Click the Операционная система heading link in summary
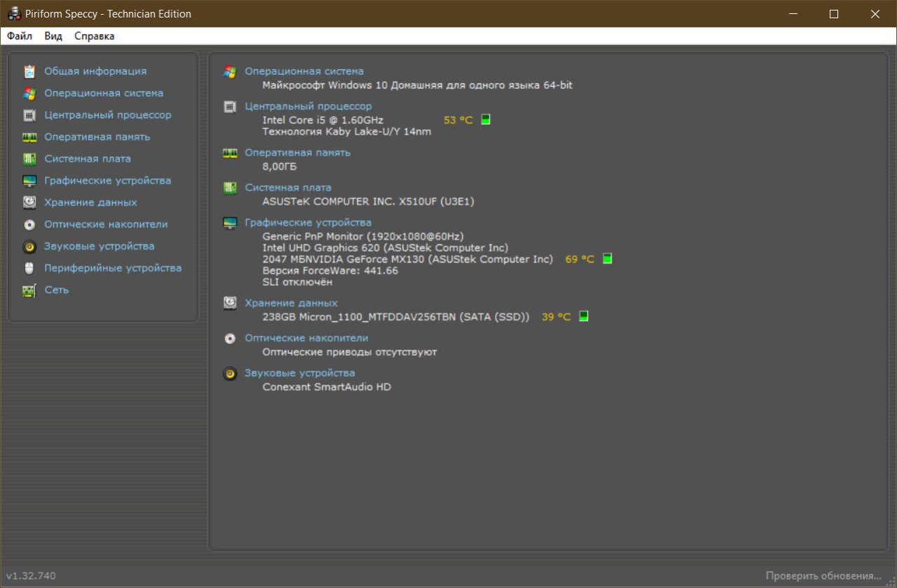 304,71
